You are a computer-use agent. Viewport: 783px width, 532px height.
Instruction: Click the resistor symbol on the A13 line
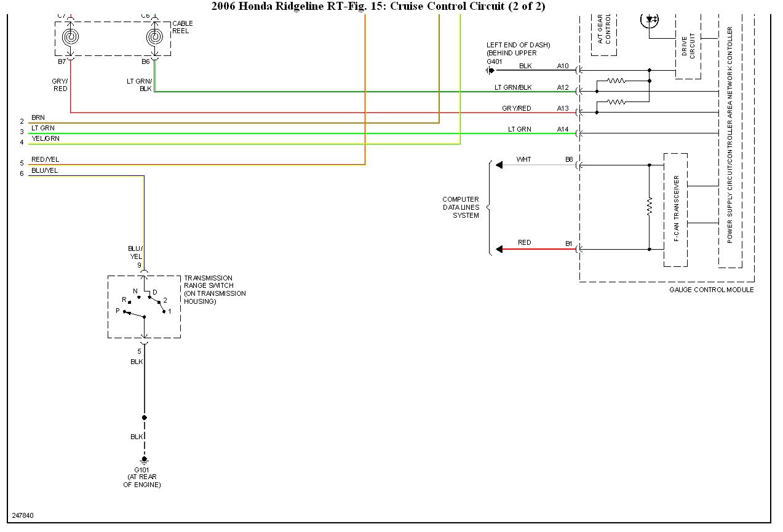(616, 101)
